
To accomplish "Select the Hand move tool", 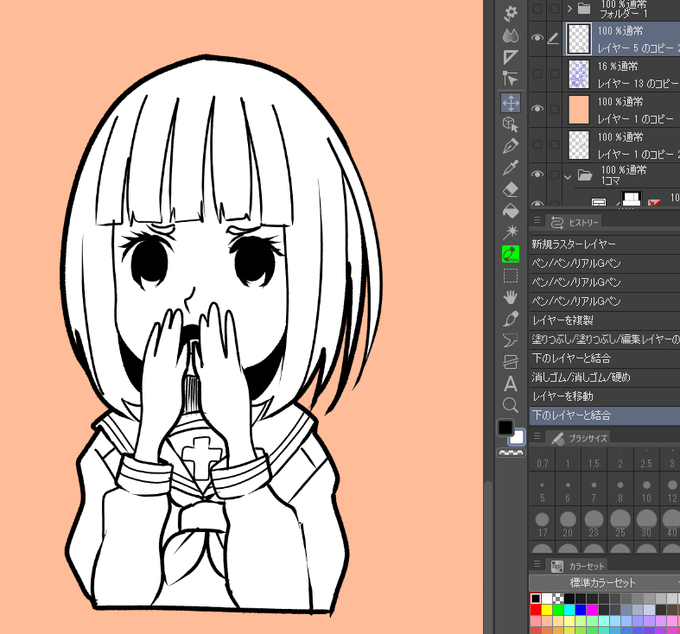I will [x=510, y=297].
